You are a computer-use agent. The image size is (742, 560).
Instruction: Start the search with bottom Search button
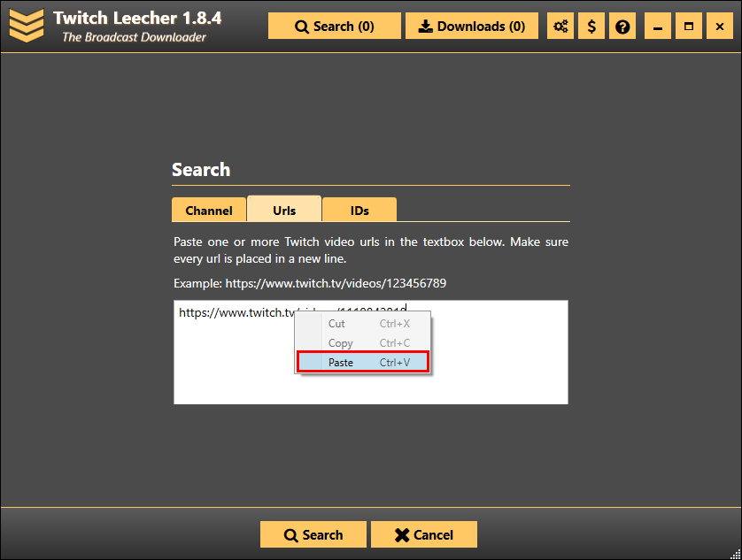[313, 534]
